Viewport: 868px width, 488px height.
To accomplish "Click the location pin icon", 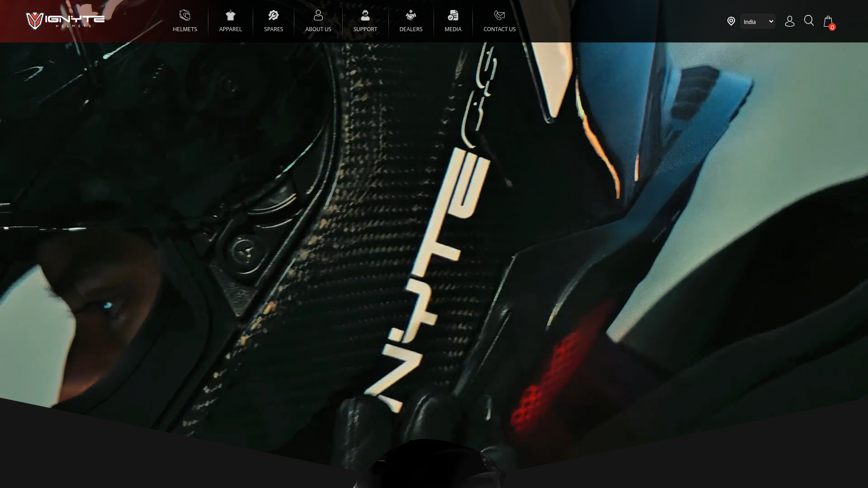I will pyautogui.click(x=731, y=21).
